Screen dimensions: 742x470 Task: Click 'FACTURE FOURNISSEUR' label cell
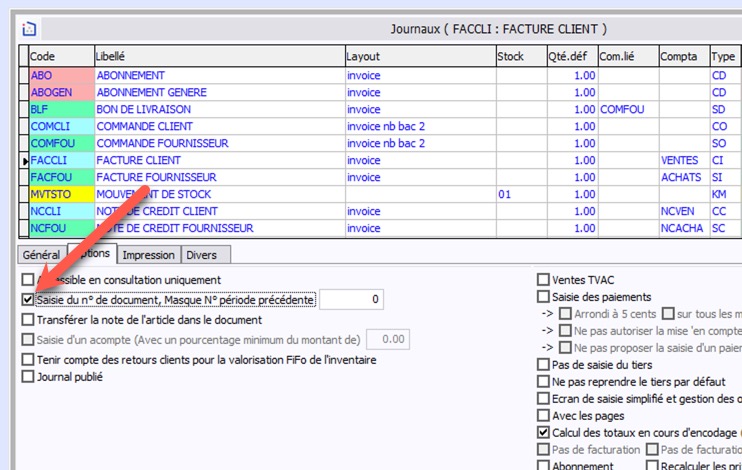[220, 177]
